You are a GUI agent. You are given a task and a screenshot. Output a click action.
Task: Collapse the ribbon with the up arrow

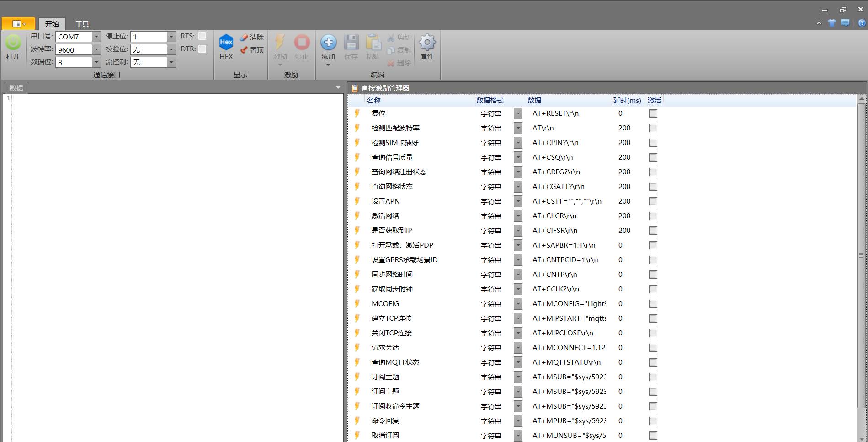pyautogui.click(x=819, y=23)
